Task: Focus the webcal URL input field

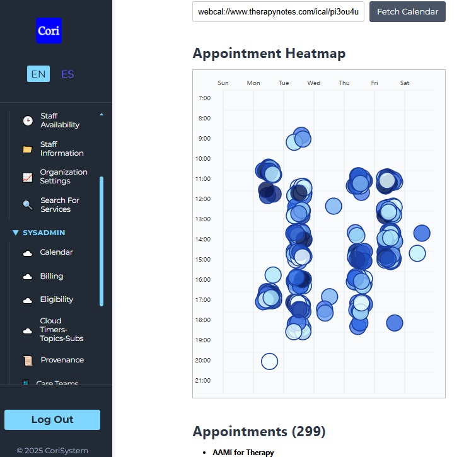Action: click(x=278, y=11)
